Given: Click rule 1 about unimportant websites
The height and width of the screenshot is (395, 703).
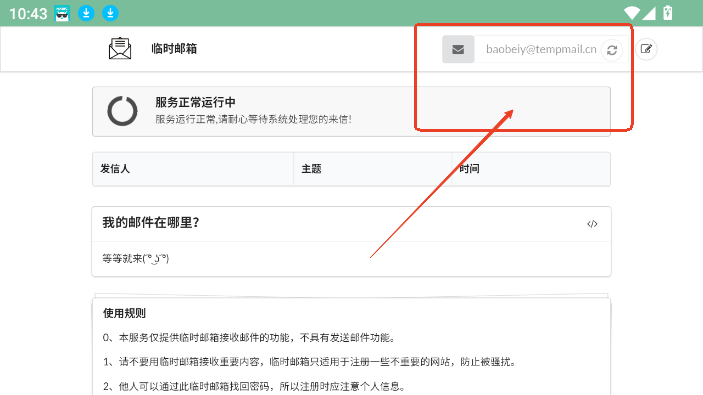Looking at the screenshot, I should (310, 362).
